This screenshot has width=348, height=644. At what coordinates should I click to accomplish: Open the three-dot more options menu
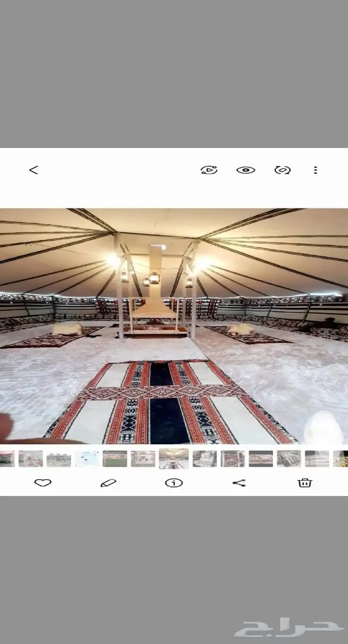tap(315, 170)
